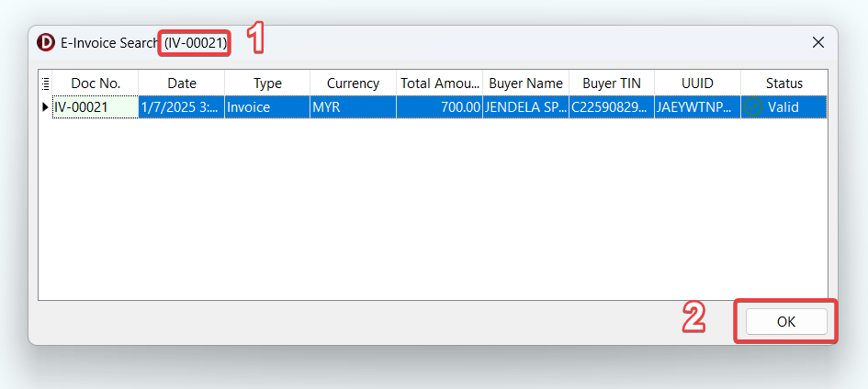Click the UUID cell starting with JAEYWTNP
868x389 pixels.
pyautogui.click(x=697, y=107)
